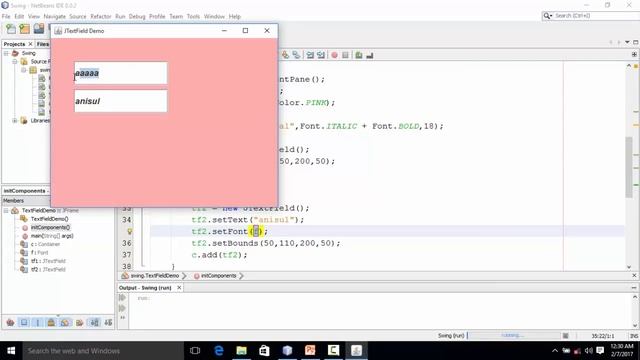This screenshot has width=640, height=360.
Task: Open the Source menu
Action: (x=78, y=16)
